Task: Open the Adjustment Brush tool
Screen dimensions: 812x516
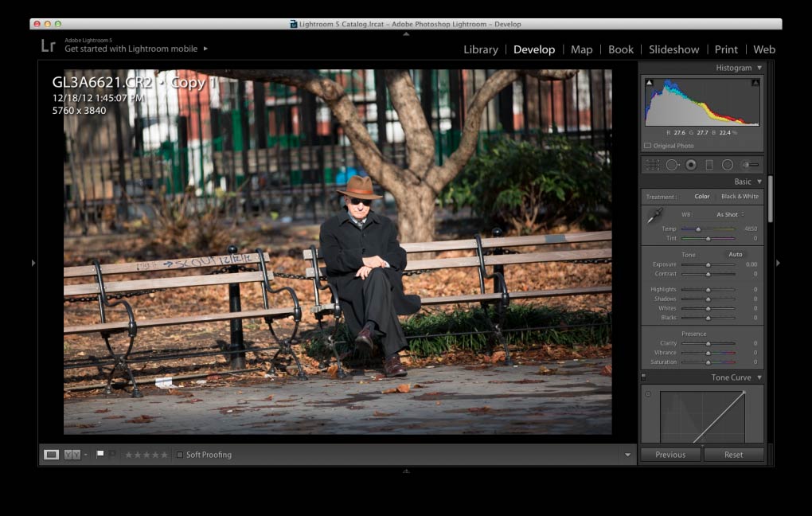Action: point(748,164)
